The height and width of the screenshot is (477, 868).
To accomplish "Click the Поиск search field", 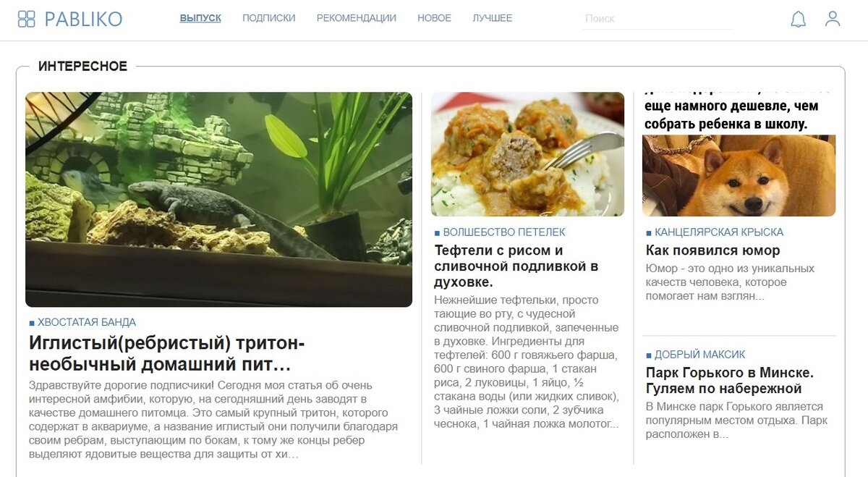I will [658, 19].
